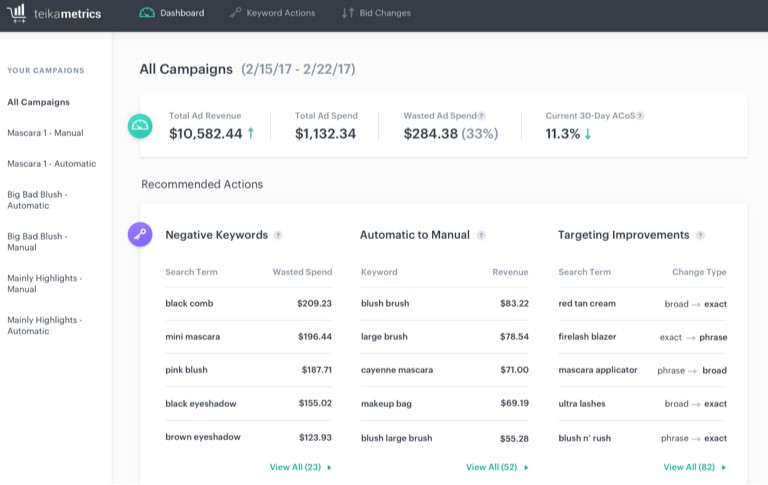Click the $10,582.44 Total Ad Revenue value
The image size is (768, 485).
[206, 133]
